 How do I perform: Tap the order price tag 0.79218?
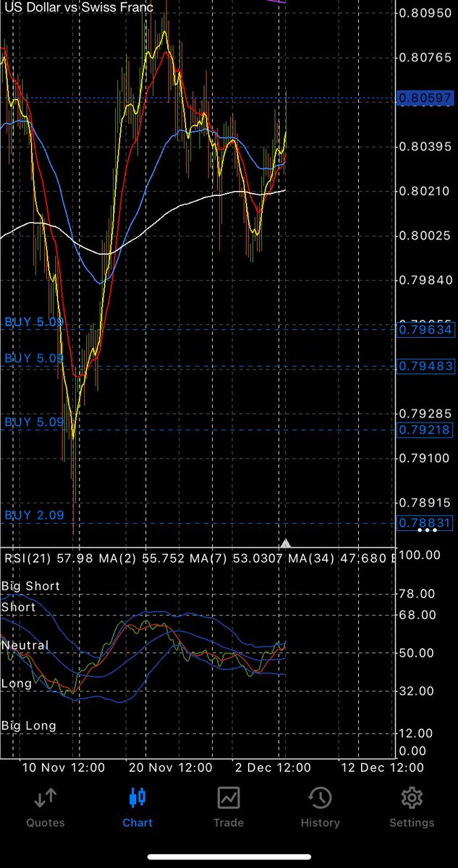tap(426, 430)
